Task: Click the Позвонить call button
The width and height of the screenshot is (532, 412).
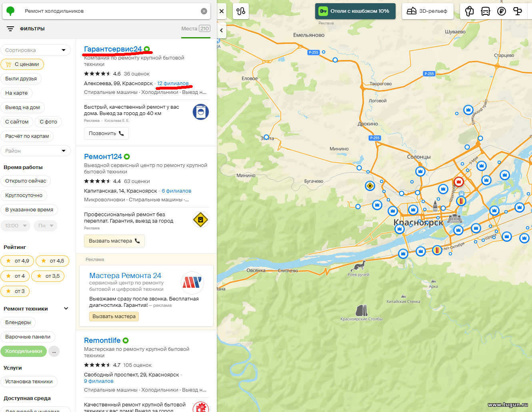Action: pyautogui.click(x=106, y=133)
